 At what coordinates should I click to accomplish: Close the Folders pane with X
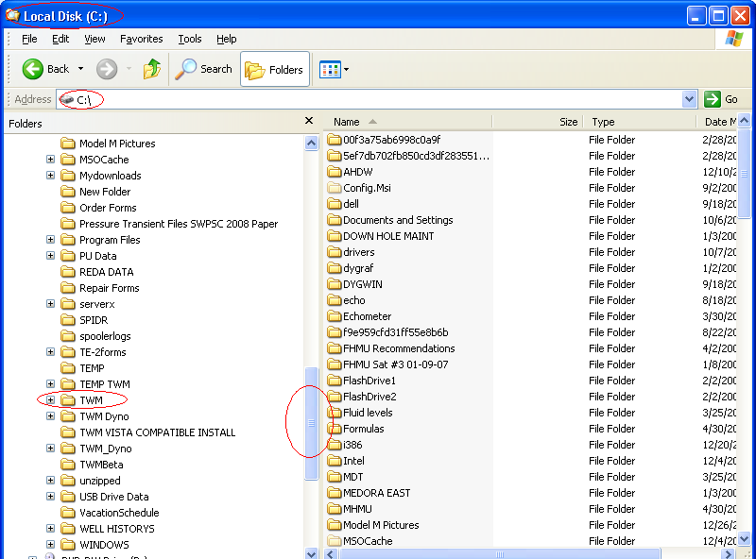pyautogui.click(x=309, y=121)
